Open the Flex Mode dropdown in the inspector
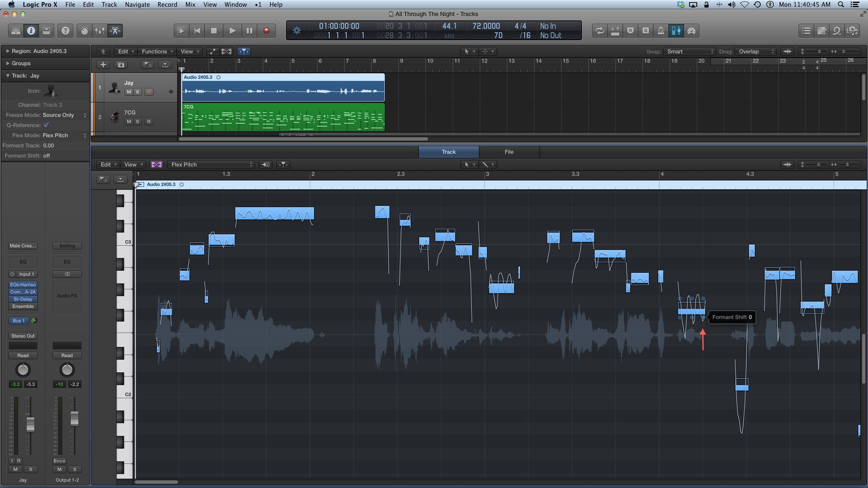The image size is (868, 488). pyautogui.click(x=64, y=135)
